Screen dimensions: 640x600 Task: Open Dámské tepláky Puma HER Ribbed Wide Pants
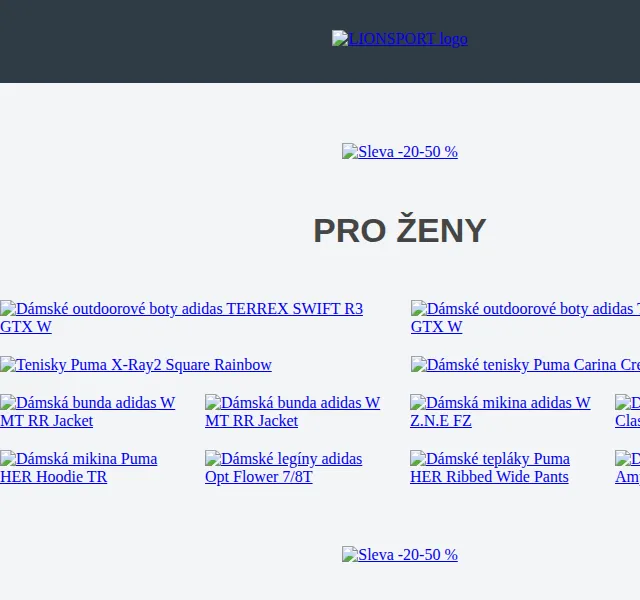(490, 467)
